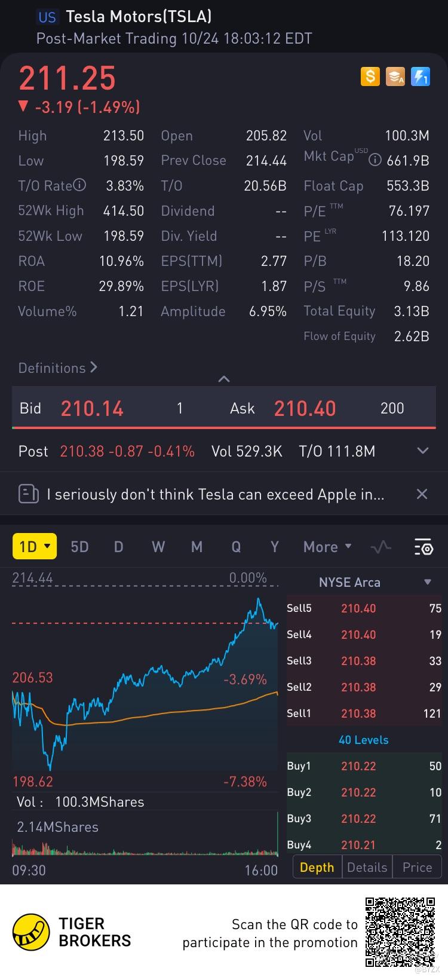Image resolution: width=448 pixels, height=980 pixels.
Task: Open the 1D timeframe dropdown
Action: click(x=35, y=546)
